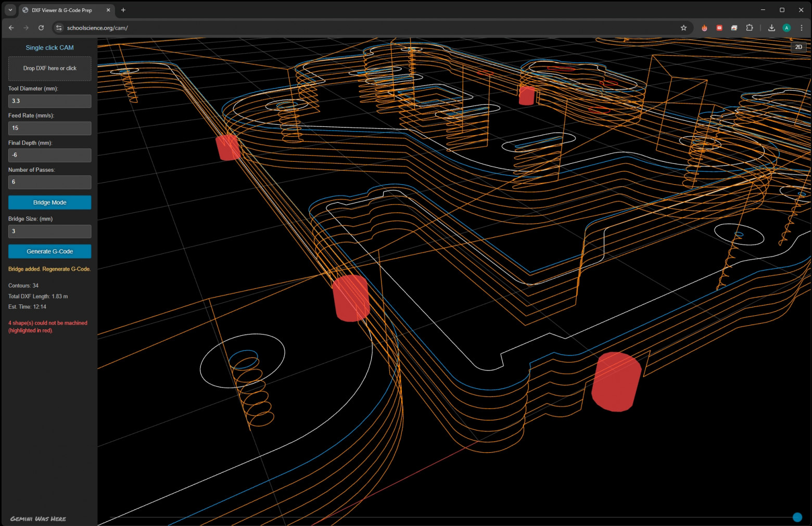Viewport: 812px width, 526px height.
Task: Open the flame emoji extension
Action: click(x=704, y=28)
